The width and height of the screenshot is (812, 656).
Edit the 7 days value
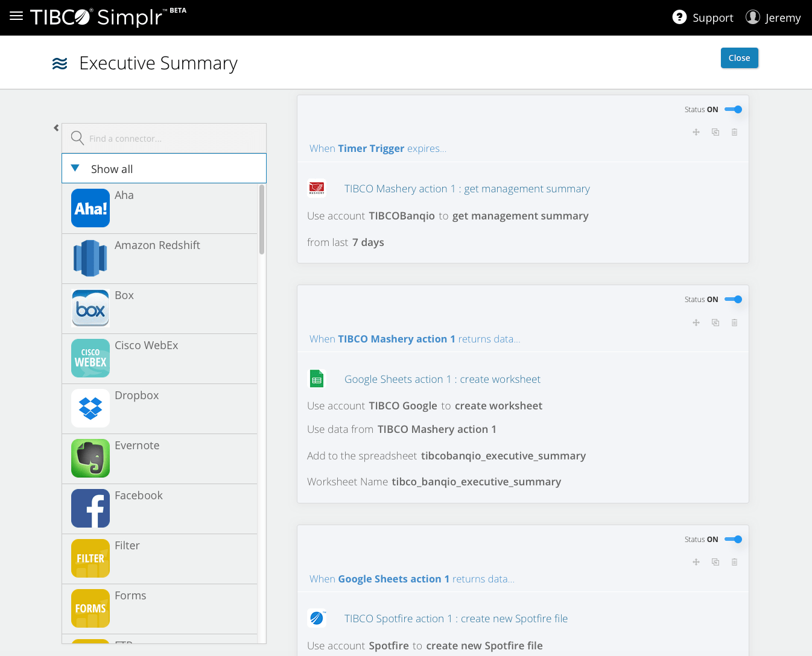pyautogui.click(x=368, y=242)
